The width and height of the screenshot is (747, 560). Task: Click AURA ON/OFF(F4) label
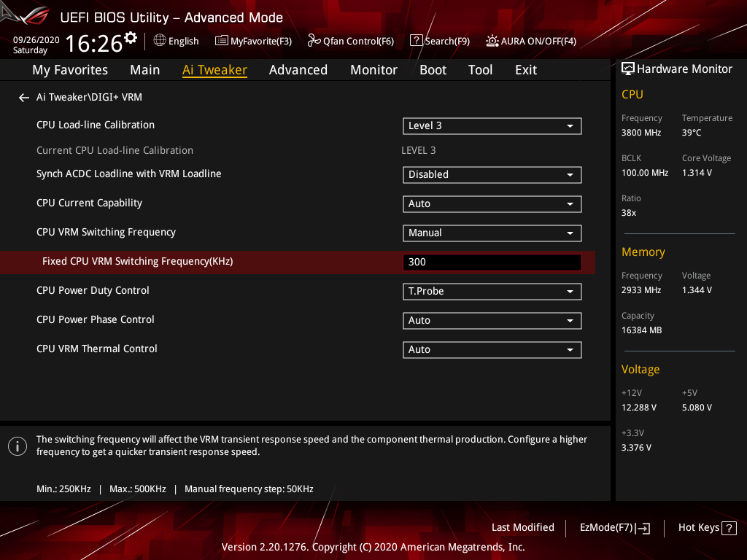(538, 42)
